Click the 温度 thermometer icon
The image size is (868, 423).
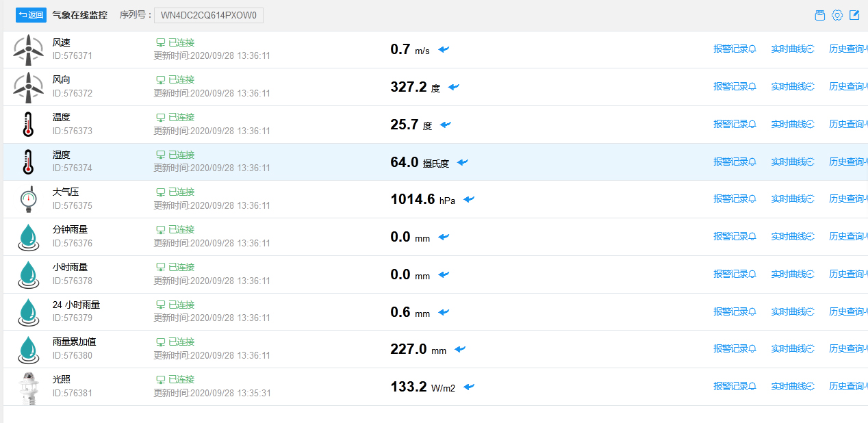28,125
